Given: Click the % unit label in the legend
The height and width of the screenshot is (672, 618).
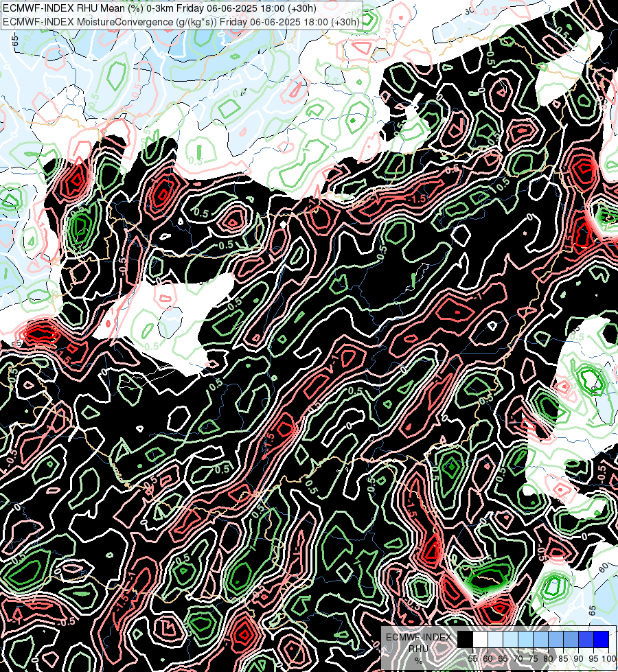Looking at the screenshot, I should click(x=418, y=660).
